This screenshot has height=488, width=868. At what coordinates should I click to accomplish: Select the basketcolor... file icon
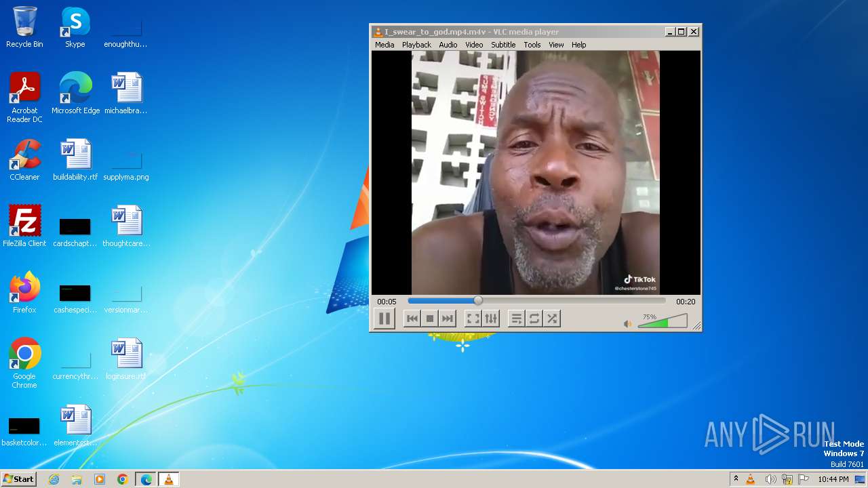coord(24,432)
